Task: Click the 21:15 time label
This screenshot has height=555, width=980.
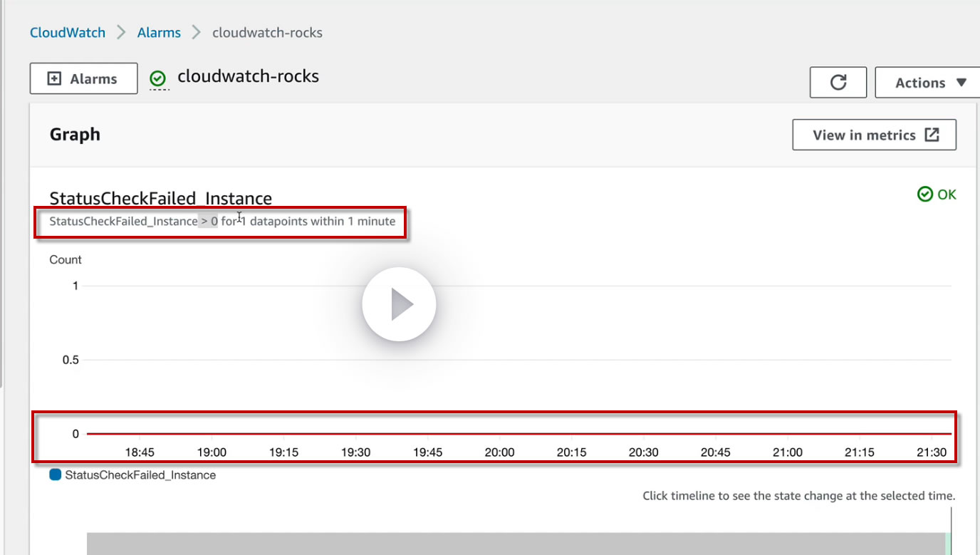Action: click(860, 452)
